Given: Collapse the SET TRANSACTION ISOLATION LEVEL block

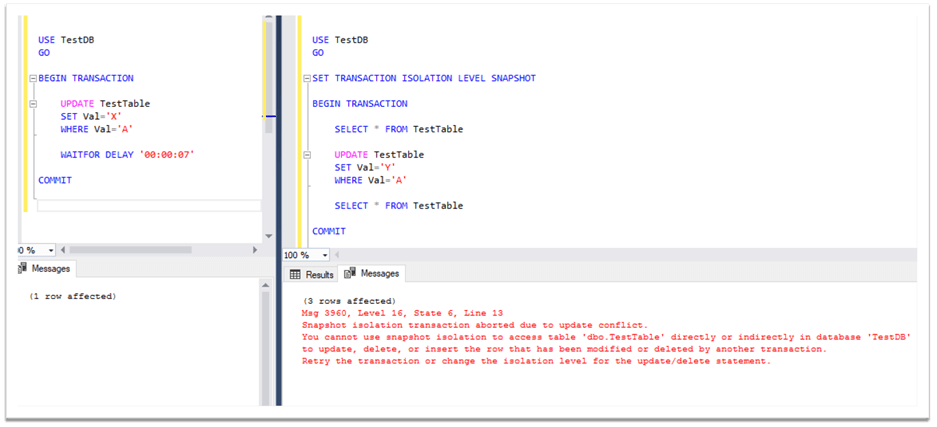Looking at the screenshot, I should click(307, 78).
